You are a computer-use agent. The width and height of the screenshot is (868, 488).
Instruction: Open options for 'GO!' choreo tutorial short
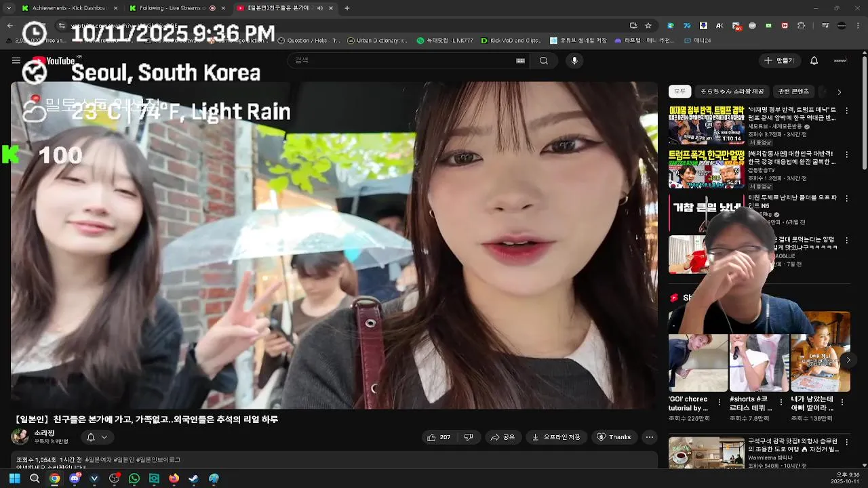[721, 401]
